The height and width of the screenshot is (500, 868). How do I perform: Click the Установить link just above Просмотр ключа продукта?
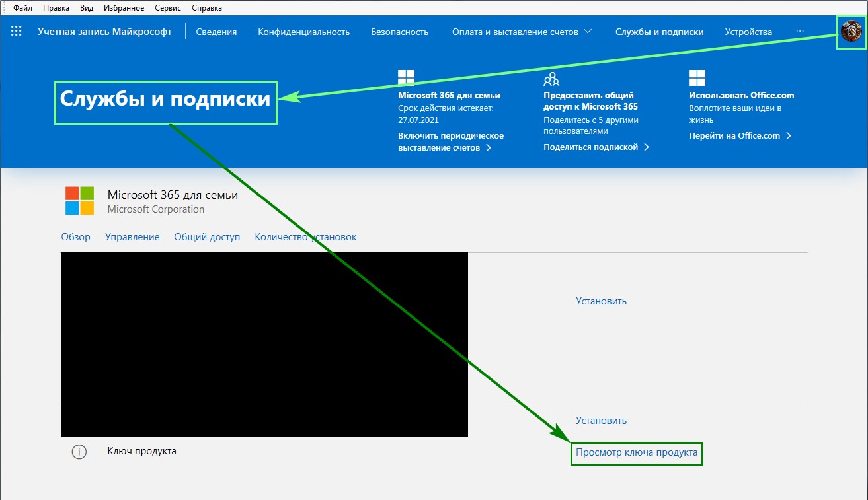pyautogui.click(x=601, y=421)
